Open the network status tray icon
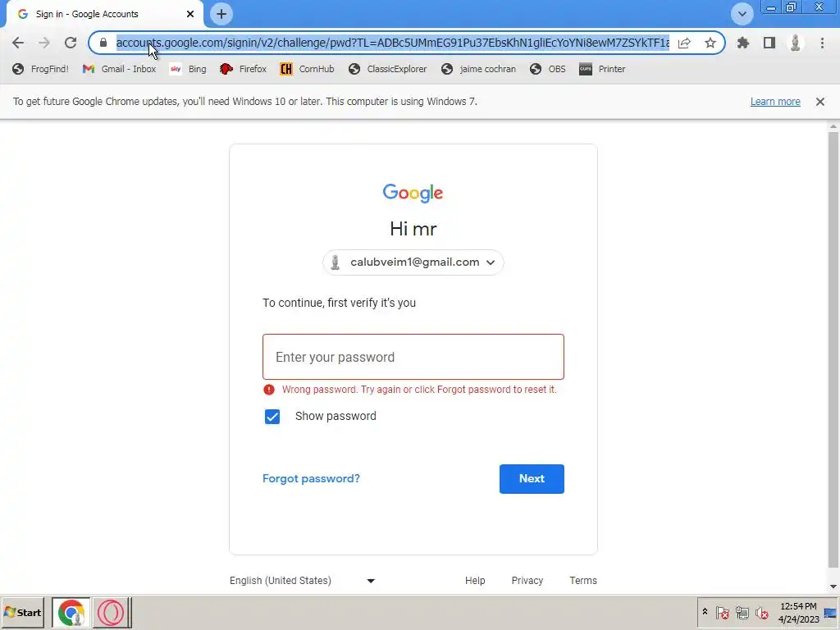This screenshot has width=840, height=630. [742, 612]
